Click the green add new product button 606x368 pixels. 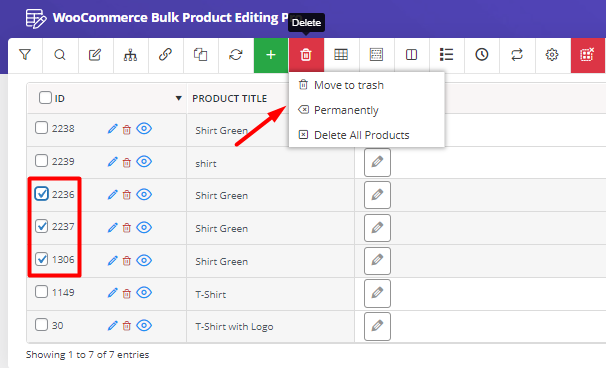click(271, 55)
